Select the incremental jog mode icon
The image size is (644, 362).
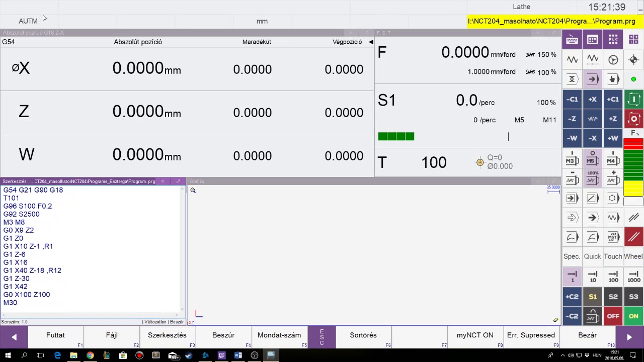[x=593, y=59]
